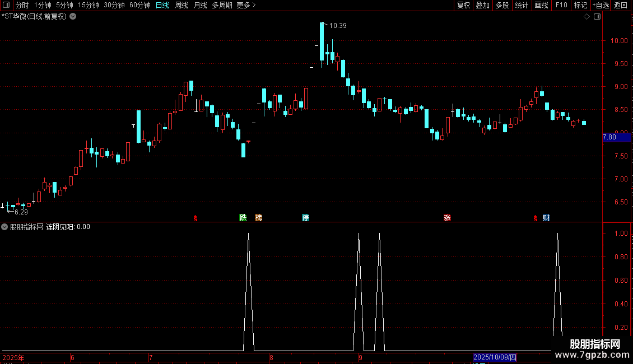Click the 6.29 low price label
Viewport: 633px width, 364px height.
coord(21,212)
